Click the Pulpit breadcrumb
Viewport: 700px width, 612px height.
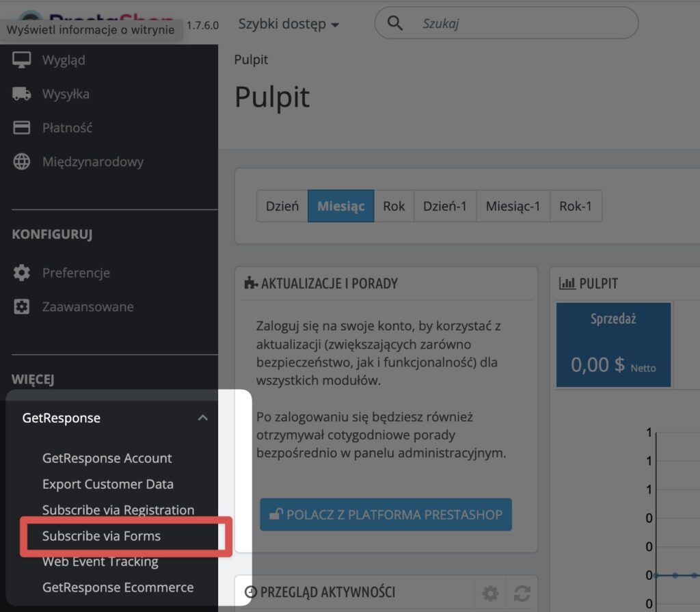coord(251,59)
